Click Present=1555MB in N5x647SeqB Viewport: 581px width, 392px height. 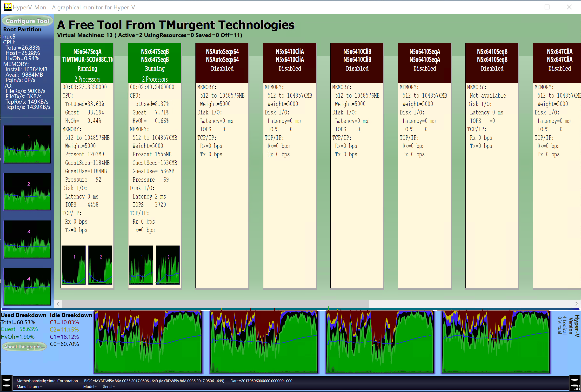pos(152,154)
